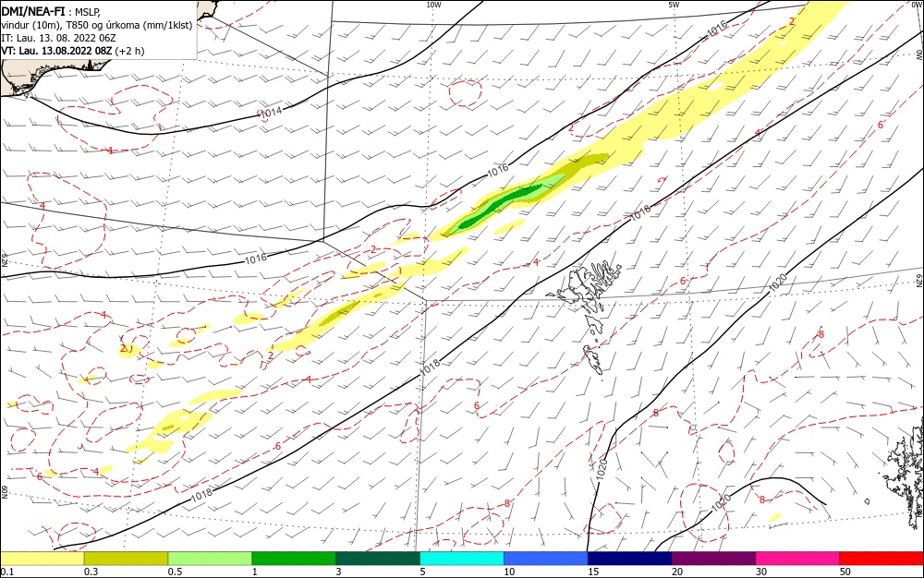Click the 'vindur (10m), T850 og úrkoma' line
Screen dimensions: 924x578
tap(97, 25)
